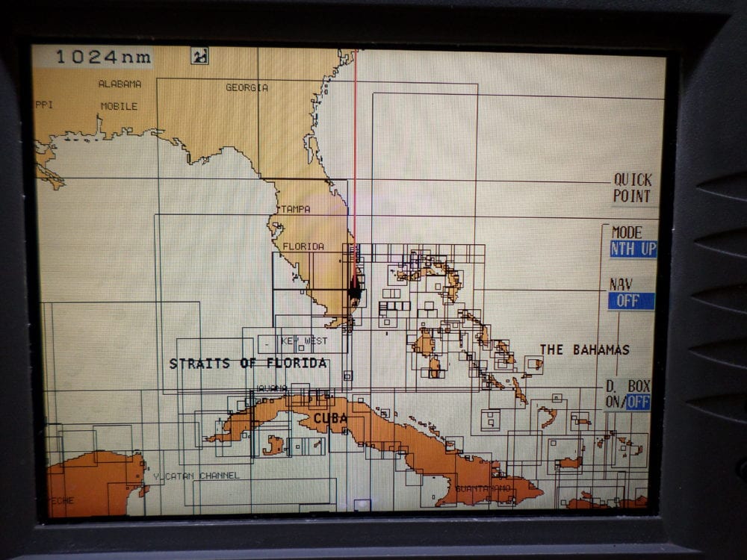The height and width of the screenshot is (560, 747).
Task: Select the KEY WEST chart boundary box
Action: click(x=302, y=342)
